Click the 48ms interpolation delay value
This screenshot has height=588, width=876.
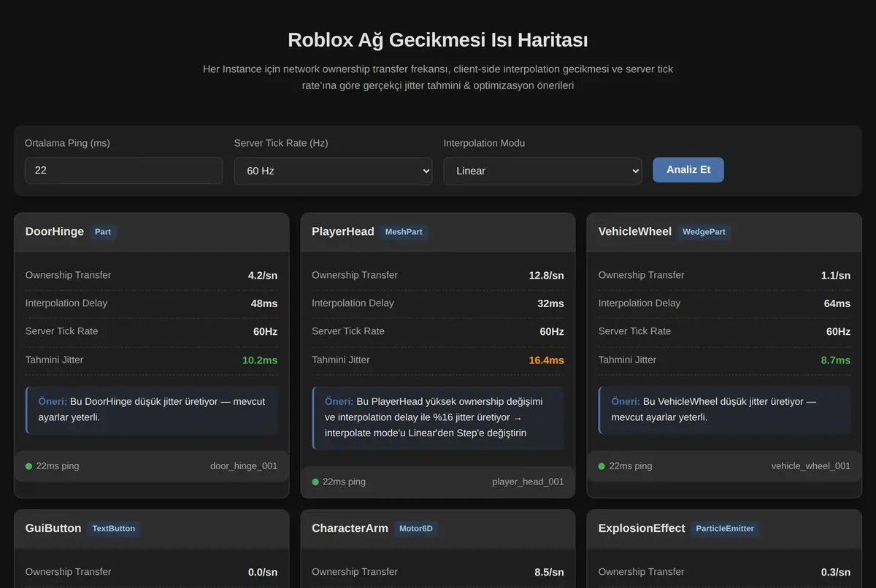tap(264, 303)
